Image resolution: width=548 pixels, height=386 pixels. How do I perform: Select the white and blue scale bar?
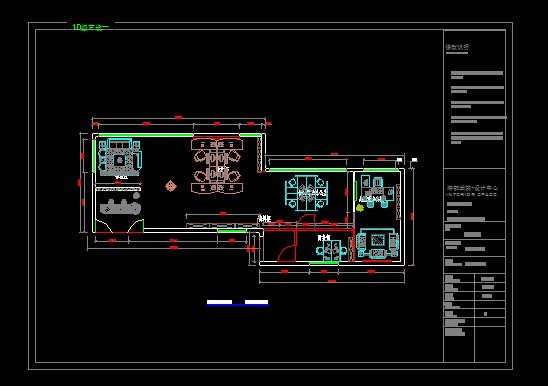(238, 303)
